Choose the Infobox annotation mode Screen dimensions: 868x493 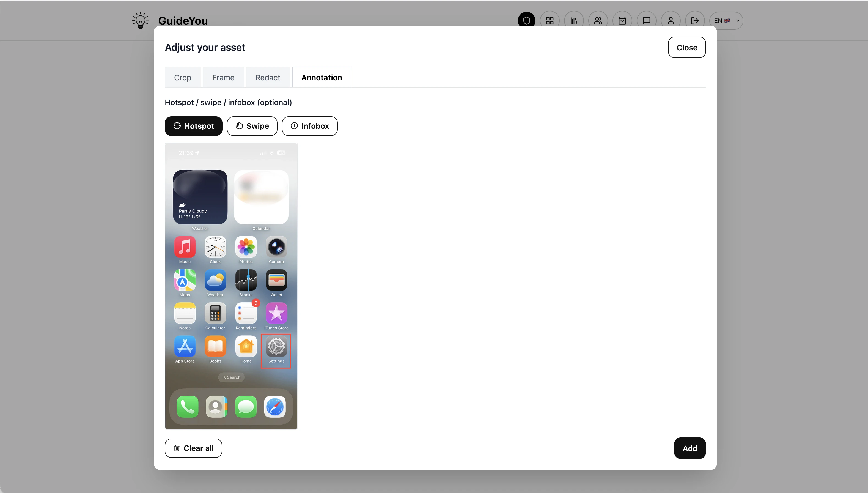click(x=310, y=126)
